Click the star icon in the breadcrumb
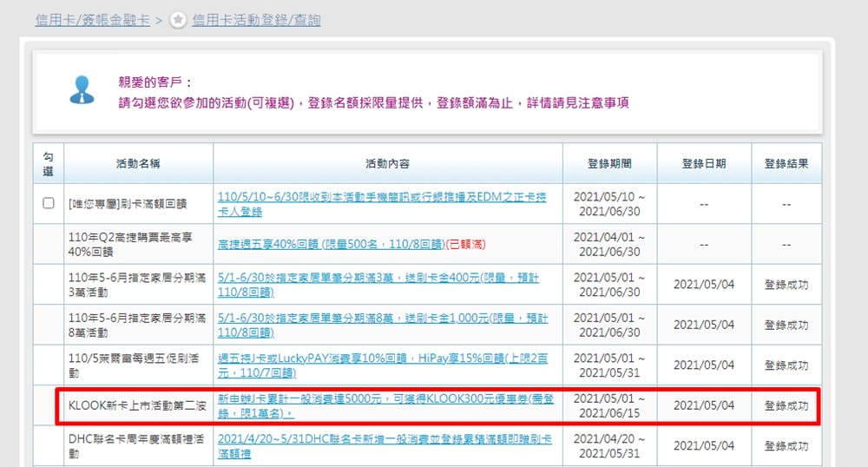 click(178, 20)
